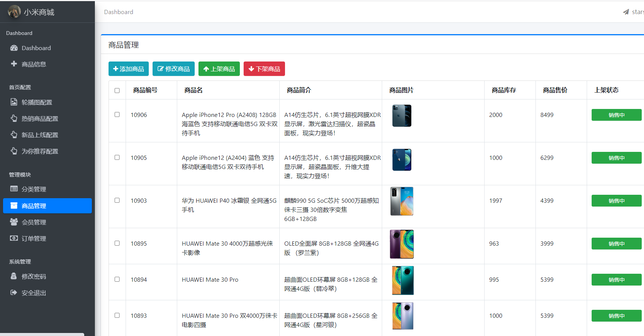Click the paper plane icon in header
This screenshot has width=644, height=336.
click(626, 12)
